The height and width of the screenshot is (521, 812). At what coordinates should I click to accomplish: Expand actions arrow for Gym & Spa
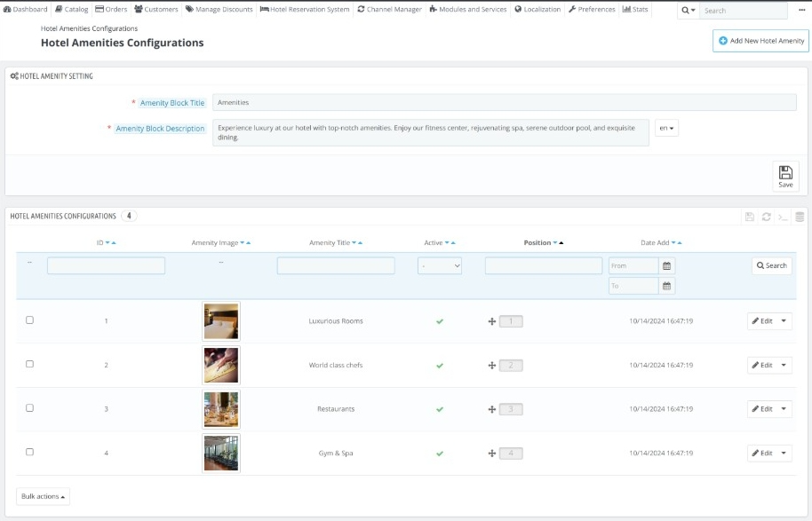point(784,453)
